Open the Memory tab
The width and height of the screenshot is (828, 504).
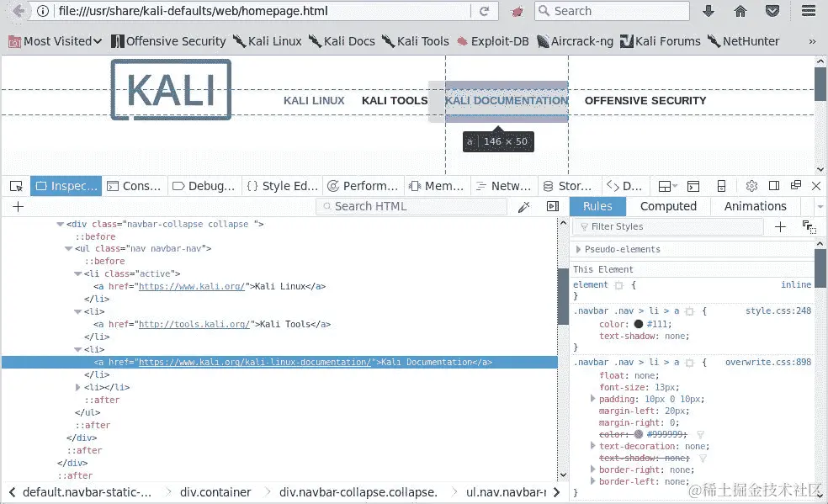point(436,186)
